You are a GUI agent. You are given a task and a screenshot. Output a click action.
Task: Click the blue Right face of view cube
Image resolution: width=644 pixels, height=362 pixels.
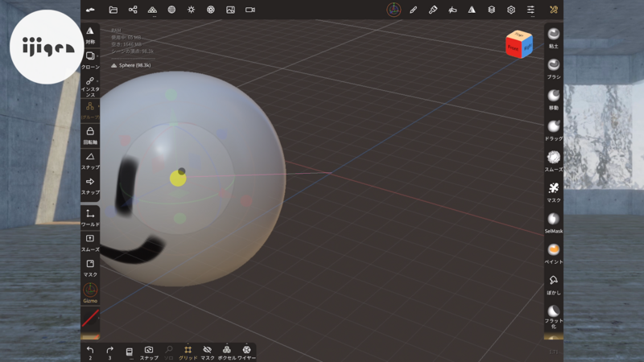tap(527, 47)
